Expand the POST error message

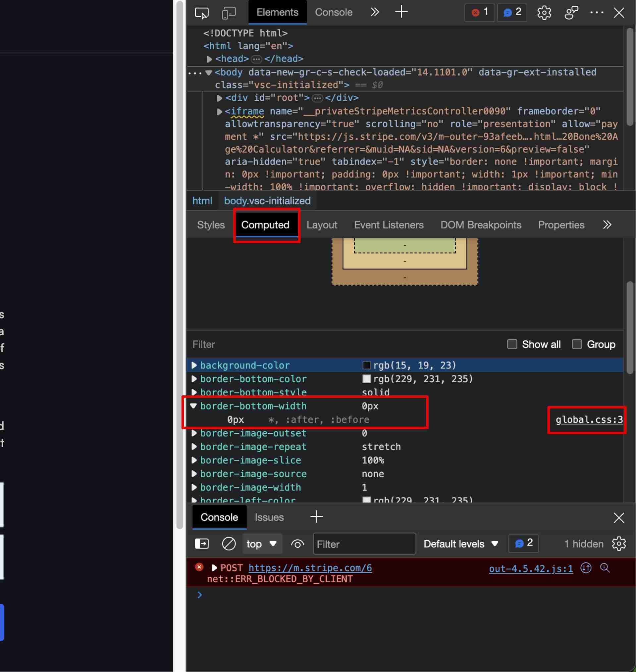(x=214, y=568)
